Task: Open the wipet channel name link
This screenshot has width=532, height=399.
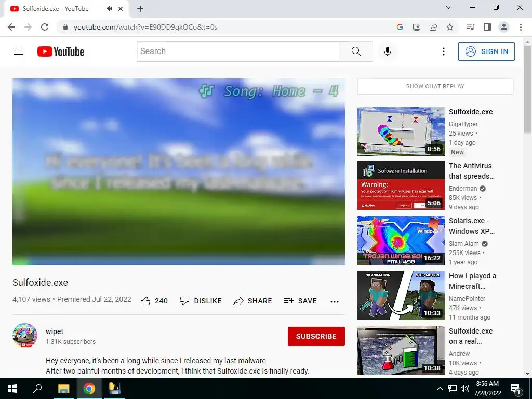Action: pyautogui.click(x=55, y=331)
